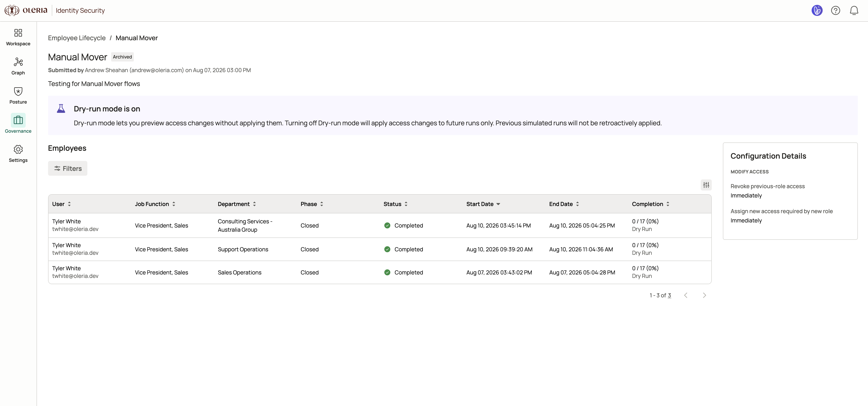Sort table by Status column
Viewport: 868px width, 406px height.
(x=396, y=204)
